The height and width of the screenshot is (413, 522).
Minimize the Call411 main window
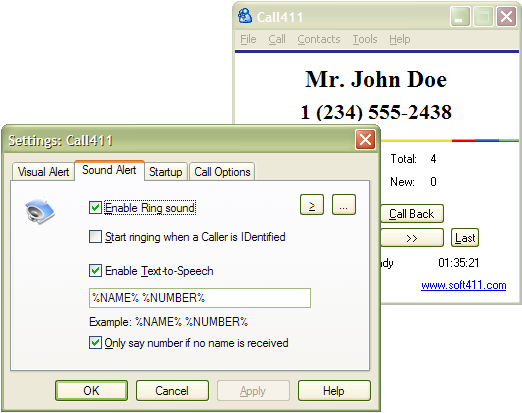tap(460, 17)
